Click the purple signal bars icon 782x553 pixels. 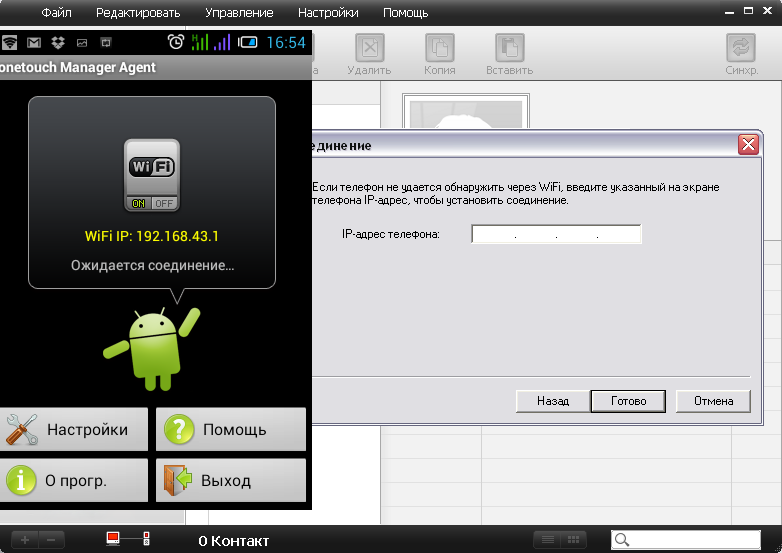point(222,42)
